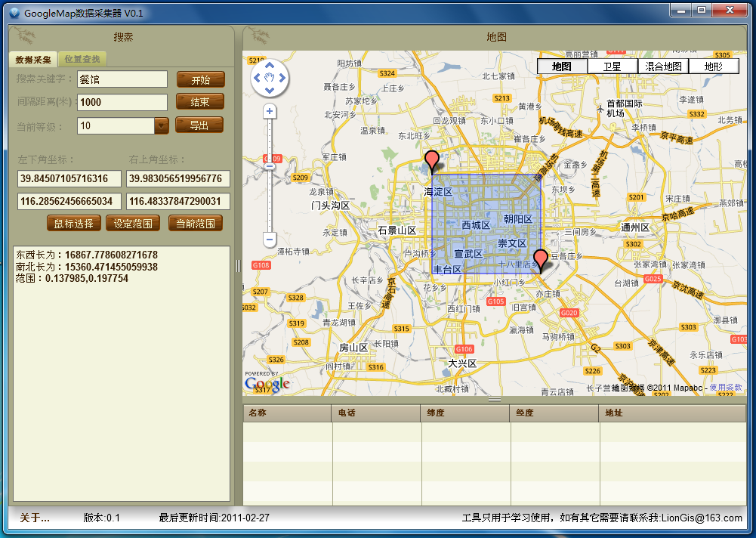Click the 当前范围 button

tap(196, 224)
